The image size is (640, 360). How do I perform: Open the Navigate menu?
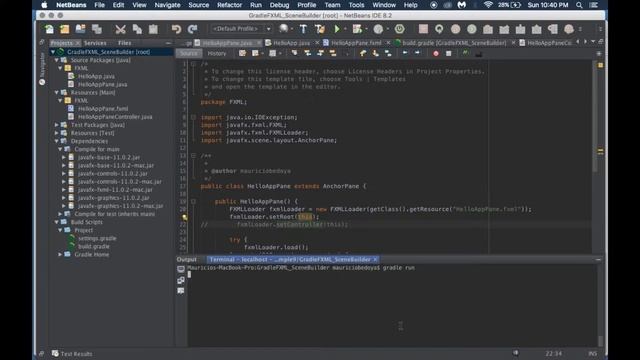[x=167, y=5]
